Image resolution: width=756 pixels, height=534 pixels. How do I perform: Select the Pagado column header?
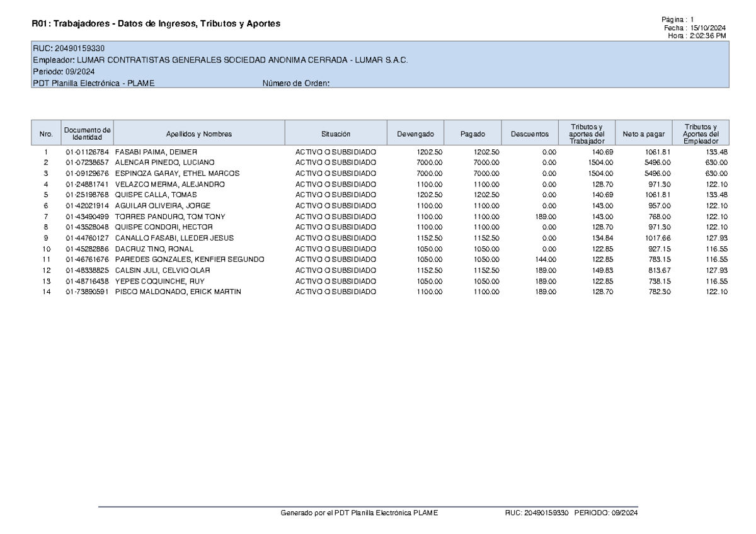click(x=474, y=133)
